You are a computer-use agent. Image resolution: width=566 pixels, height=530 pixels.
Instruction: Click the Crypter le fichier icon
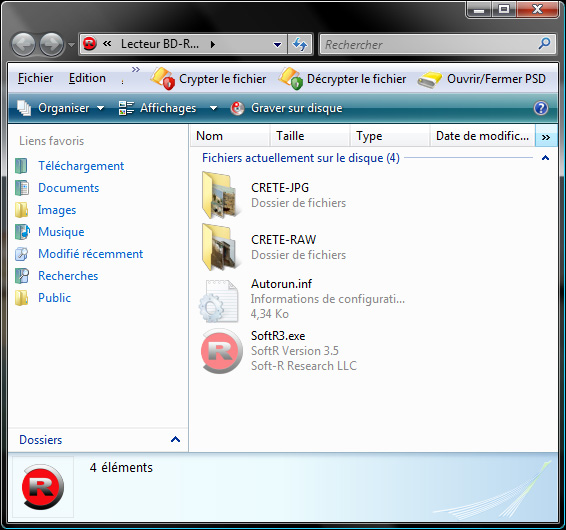pos(162,78)
